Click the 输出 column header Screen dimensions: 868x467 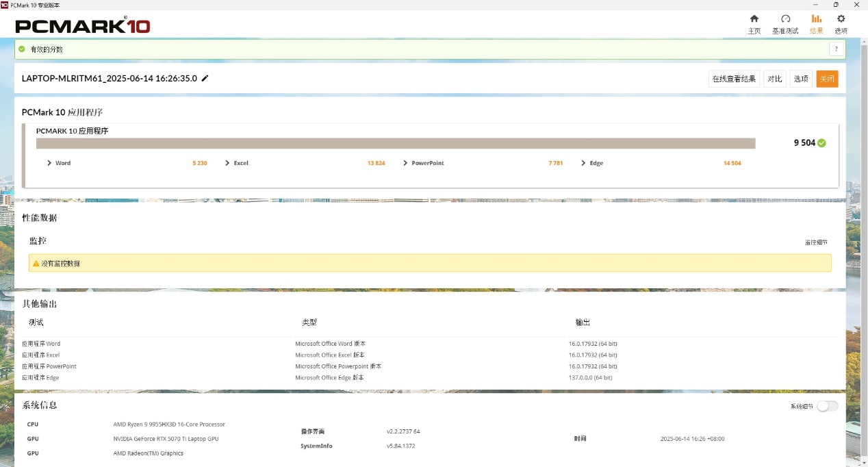(583, 323)
